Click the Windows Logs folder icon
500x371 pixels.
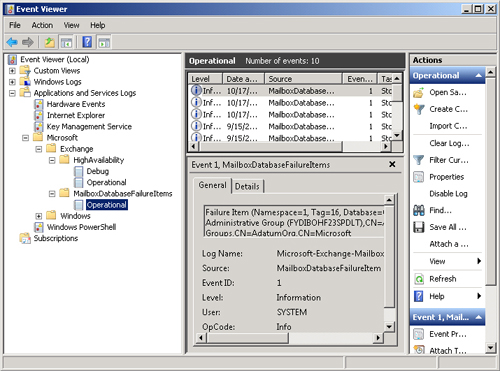25,82
